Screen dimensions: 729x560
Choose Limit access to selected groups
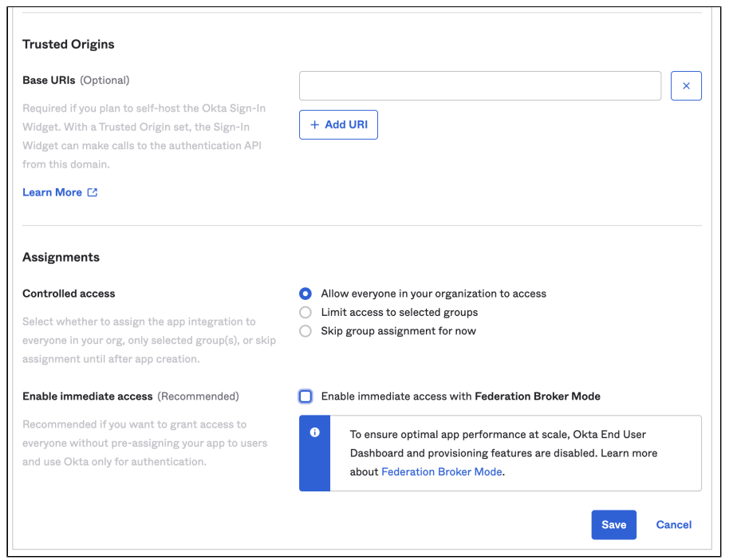pyautogui.click(x=305, y=312)
